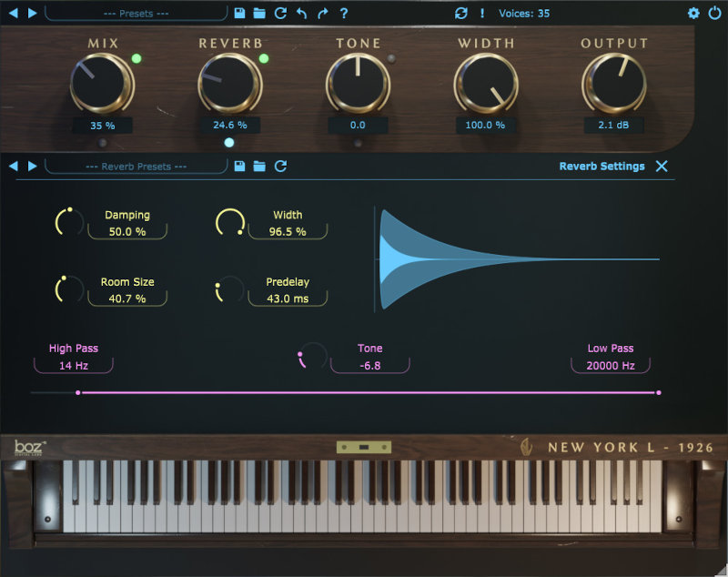This screenshot has width=728, height=577.
Task: Enable the LED beside TONE knob
Action: click(391, 59)
